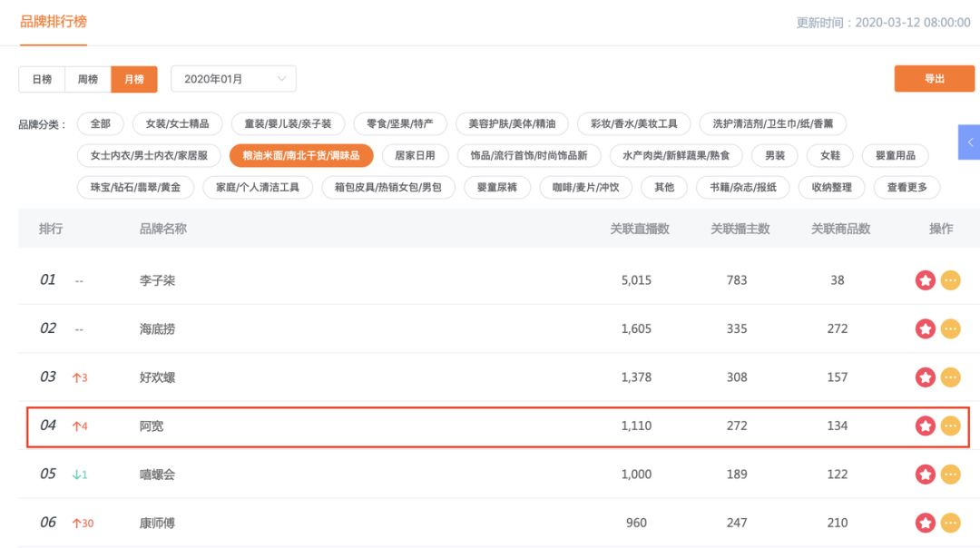This screenshot has height=548, width=980.
Task: Open more options for 康师傅 row
Action: [x=951, y=523]
